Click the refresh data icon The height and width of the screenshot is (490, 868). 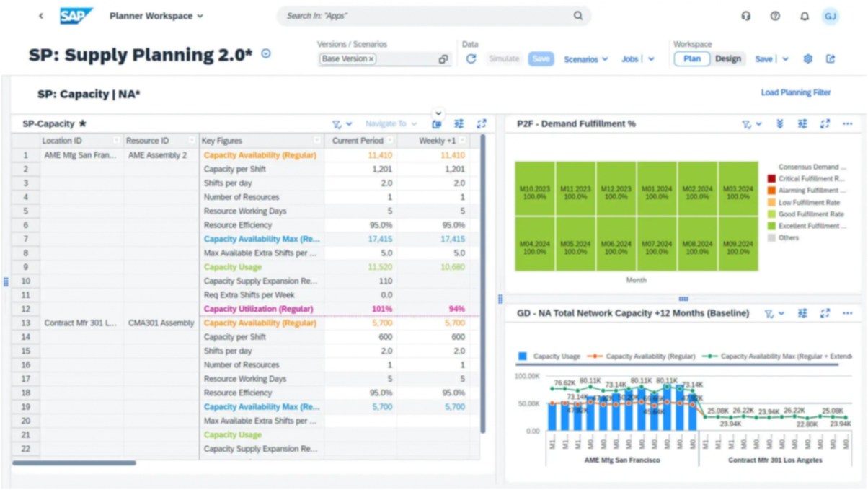coord(471,59)
